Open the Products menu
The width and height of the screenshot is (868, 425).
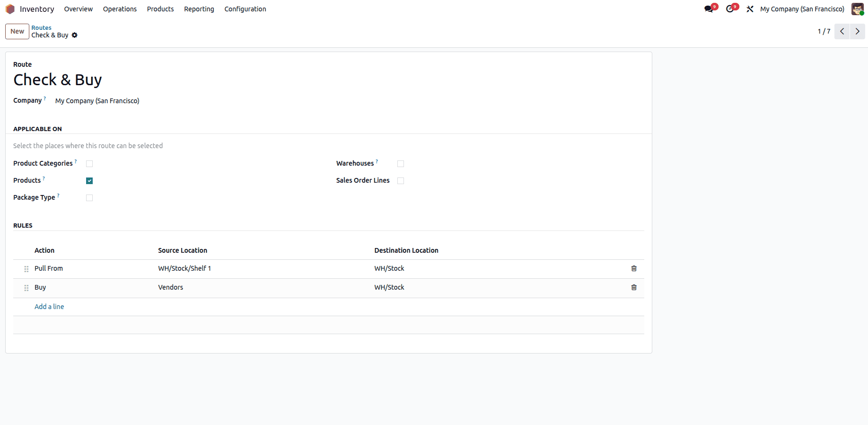pos(160,9)
